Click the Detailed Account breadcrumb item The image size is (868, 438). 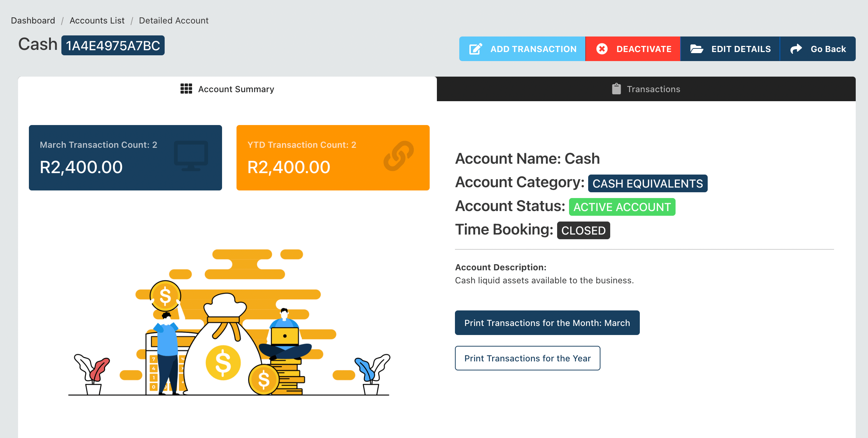coord(173,21)
